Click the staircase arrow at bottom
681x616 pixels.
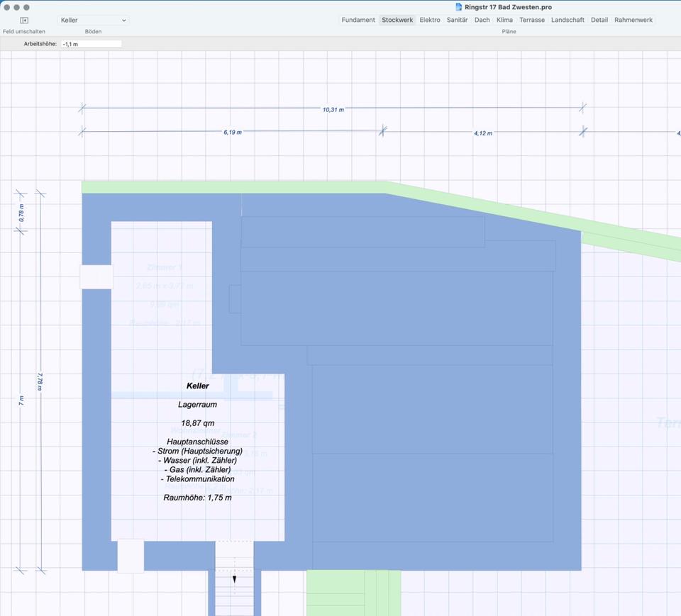234,579
